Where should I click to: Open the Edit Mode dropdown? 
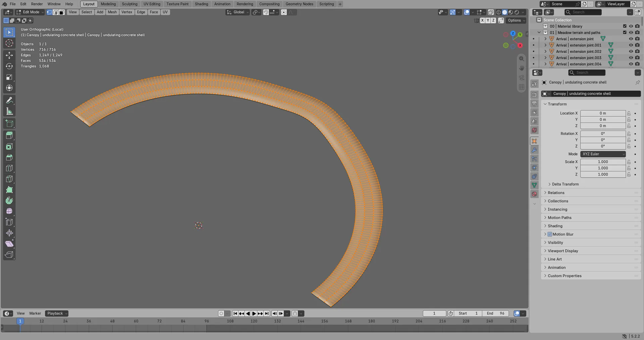30,12
